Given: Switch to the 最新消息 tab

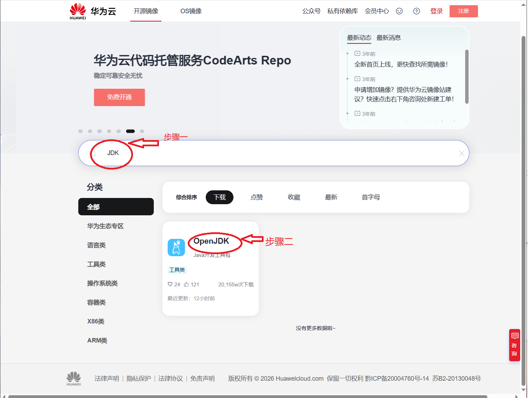Looking at the screenshot, I should [x=388, y=38].
